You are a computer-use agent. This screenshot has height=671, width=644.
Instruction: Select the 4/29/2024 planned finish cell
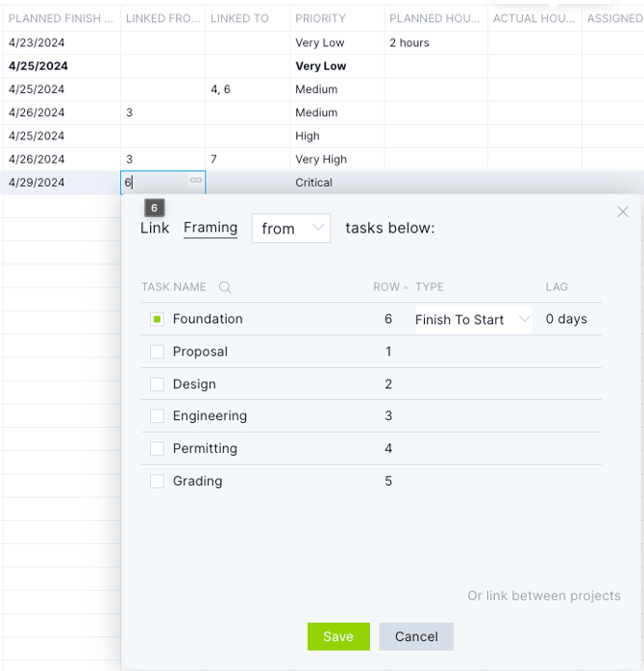click(62, 183)
